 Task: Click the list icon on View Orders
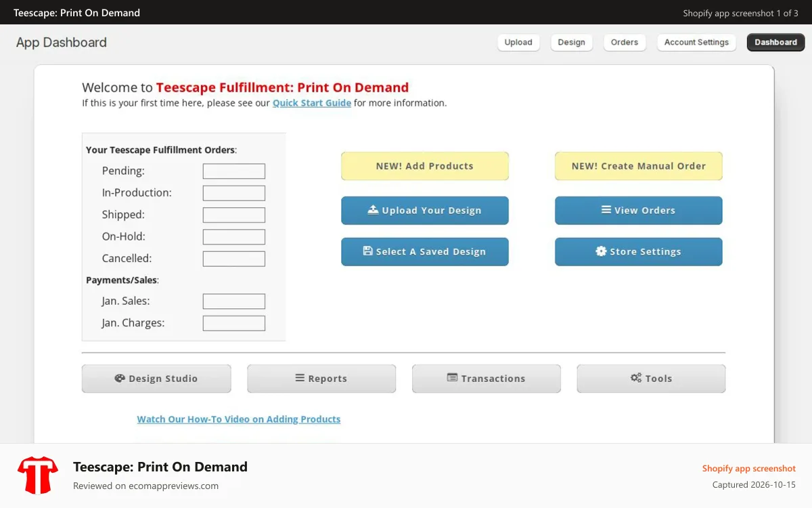(x=606, y=210)
